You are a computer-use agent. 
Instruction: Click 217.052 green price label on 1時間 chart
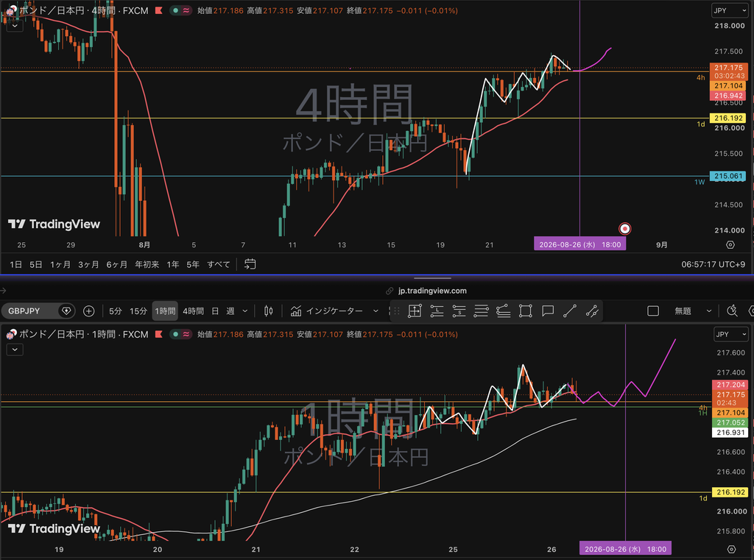[730, 422]
